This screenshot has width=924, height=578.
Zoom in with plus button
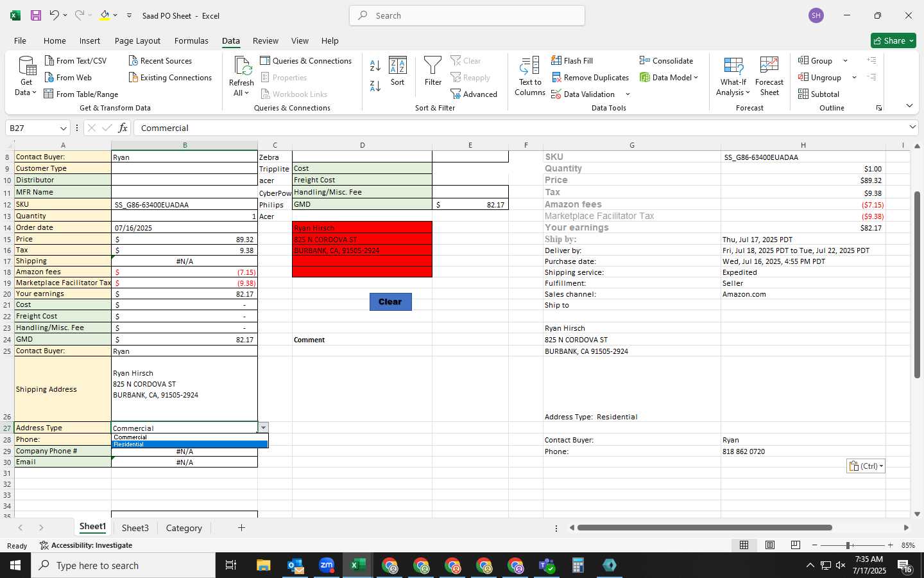pyautogui.click(x=890, y=545)
